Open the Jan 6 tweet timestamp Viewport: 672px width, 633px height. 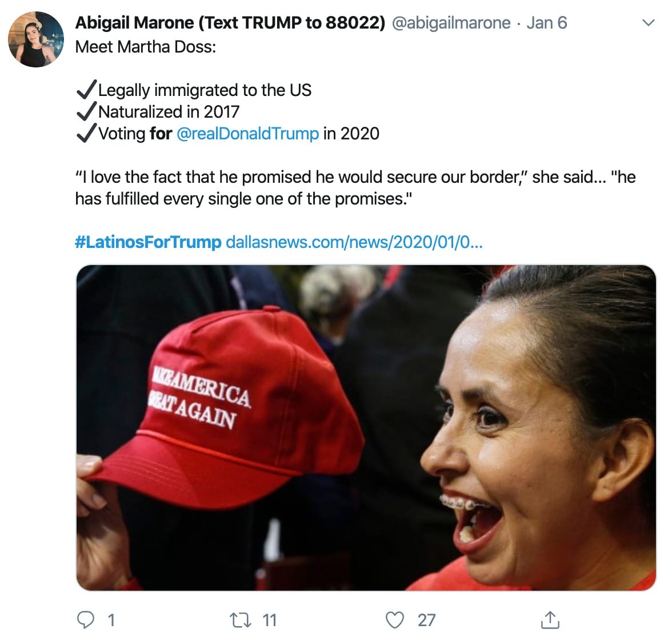point(547,23)
